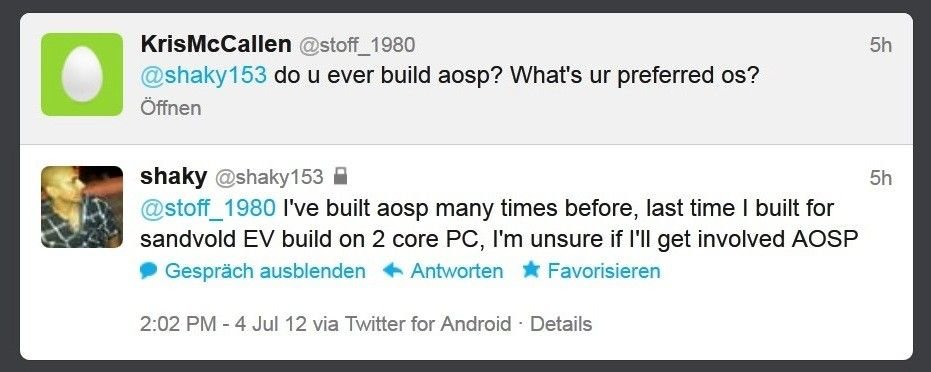Click the Twitter for Android source link
The height and width of the screenshot is (372, 931).
(428, 324)
